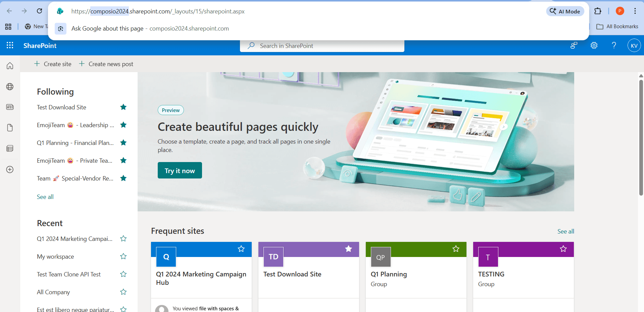
Task: Open Chrome's three-dot menu
Action: coord(635,11)
